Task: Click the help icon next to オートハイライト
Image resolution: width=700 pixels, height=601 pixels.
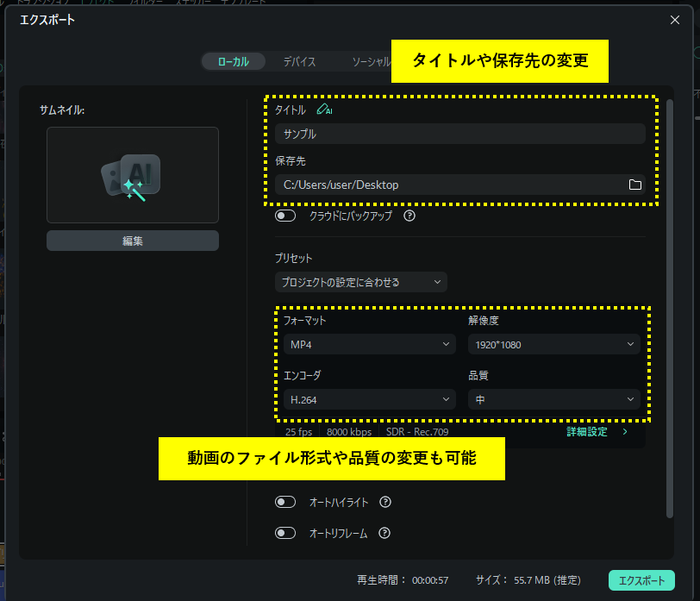Action: (x=385, y=503)
